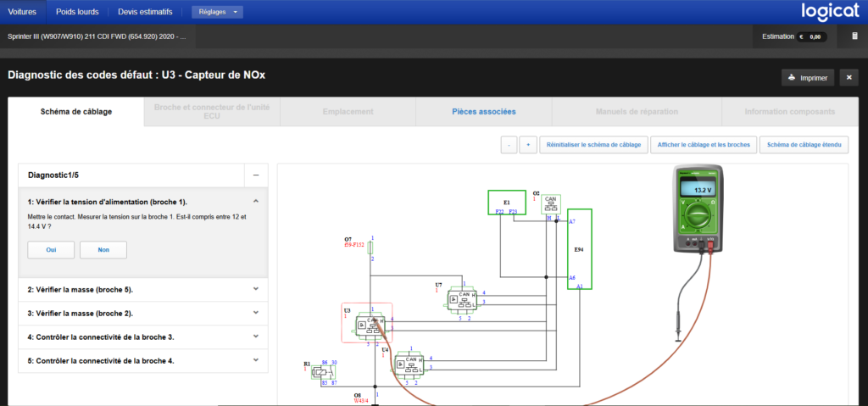Click the black multimeter probe tip
Image resolution: width=868 pixels, height=406 pixels.
(677, 328)
